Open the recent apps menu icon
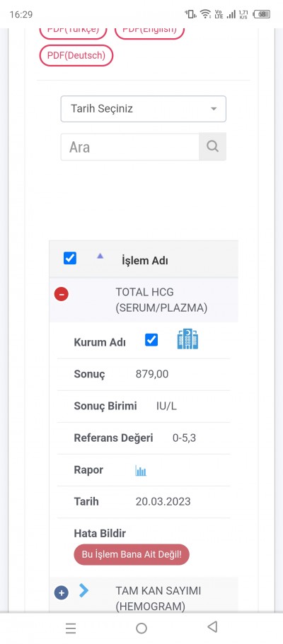Screen dimensions: 283x644 coord(71,628)
